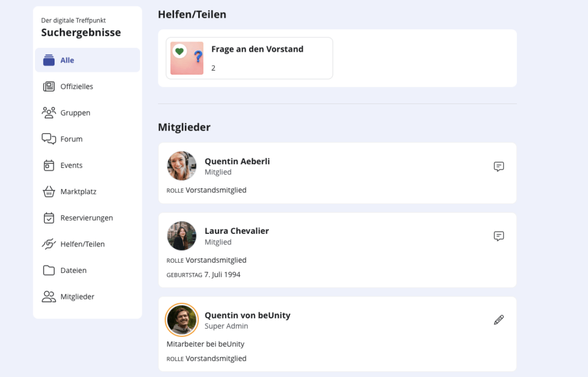Click the Helfen/Teilen handshake icon
The width and height of the screenshot is (588, 377).
pyautogui.click(x=49, y=244)
